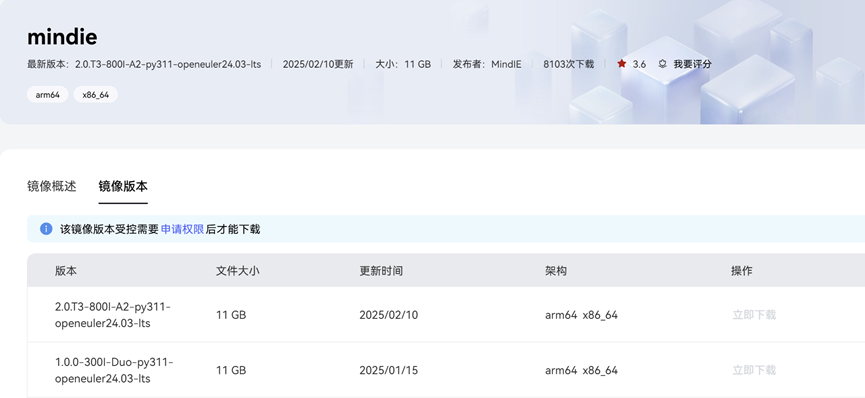
Task: Click the red star rating icon
Action: (622, 64)
